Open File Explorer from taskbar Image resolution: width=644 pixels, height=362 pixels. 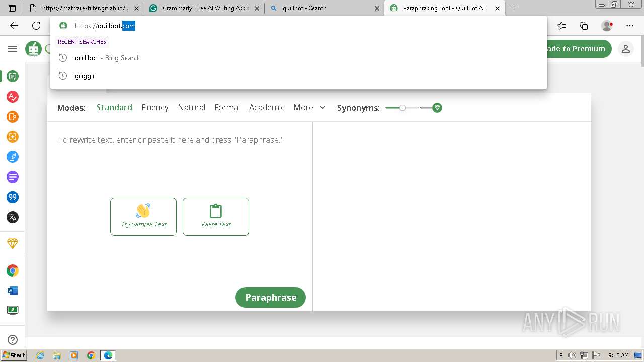click(57, 355)
